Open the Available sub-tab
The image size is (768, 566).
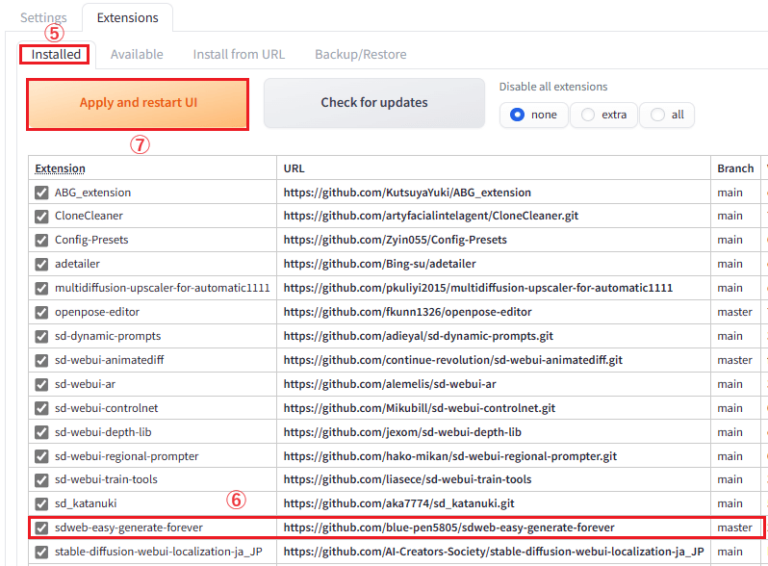[x=137, y=54]
